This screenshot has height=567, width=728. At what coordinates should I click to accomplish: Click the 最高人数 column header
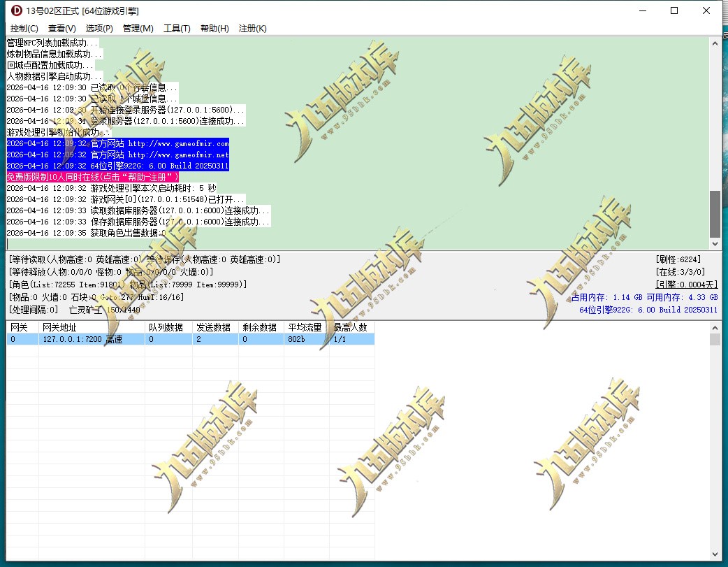(x=352, y=327)
